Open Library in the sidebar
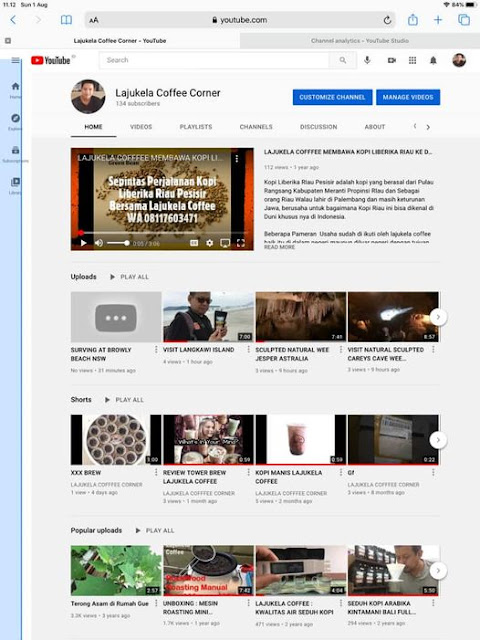The height and width of the screenshot is (640, 480). pyautogui.click(x=16, y=186)
